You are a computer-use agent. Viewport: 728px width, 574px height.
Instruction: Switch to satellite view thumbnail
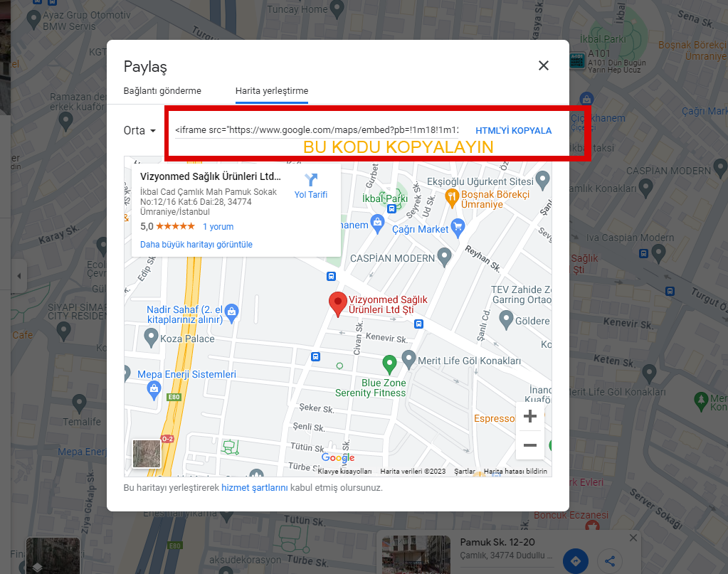(147, 453)
